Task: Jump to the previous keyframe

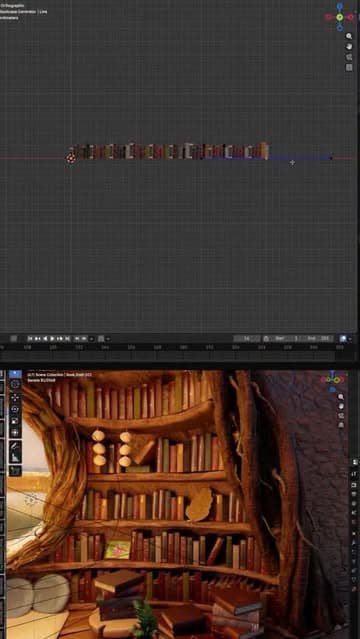Action: coord(38,339)
